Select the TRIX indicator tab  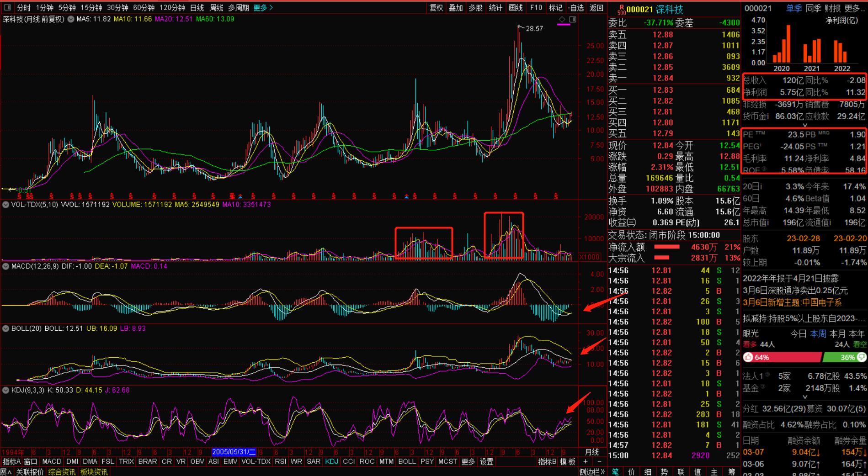[126, 462]
